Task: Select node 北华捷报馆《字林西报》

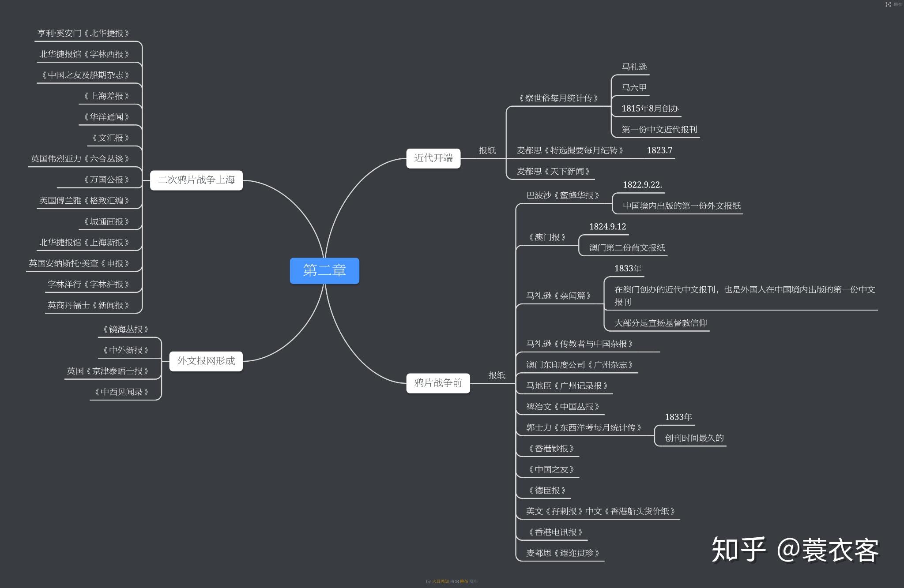Action: coord(85,54)
